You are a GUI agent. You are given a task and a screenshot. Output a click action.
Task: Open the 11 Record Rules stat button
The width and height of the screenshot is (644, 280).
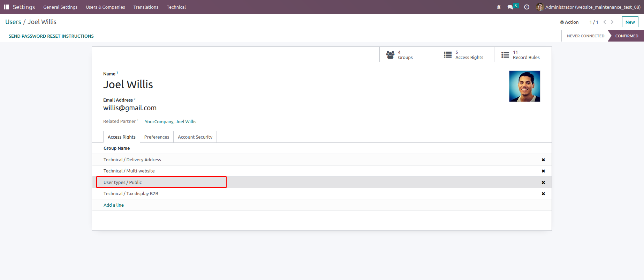[523, 55]
